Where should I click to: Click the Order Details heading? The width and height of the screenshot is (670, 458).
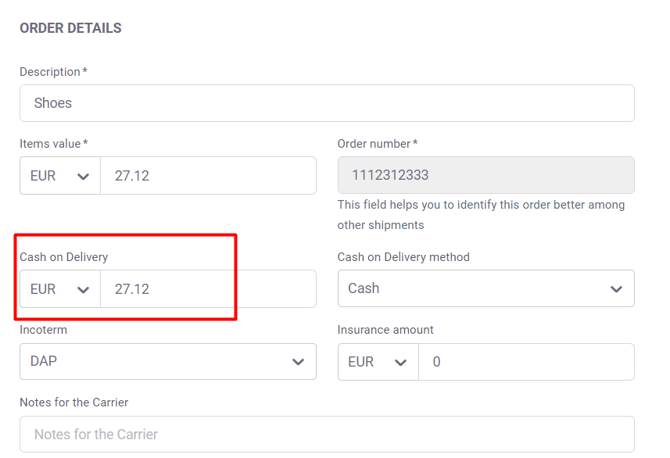pyautogui.click(x=71, y=28)
